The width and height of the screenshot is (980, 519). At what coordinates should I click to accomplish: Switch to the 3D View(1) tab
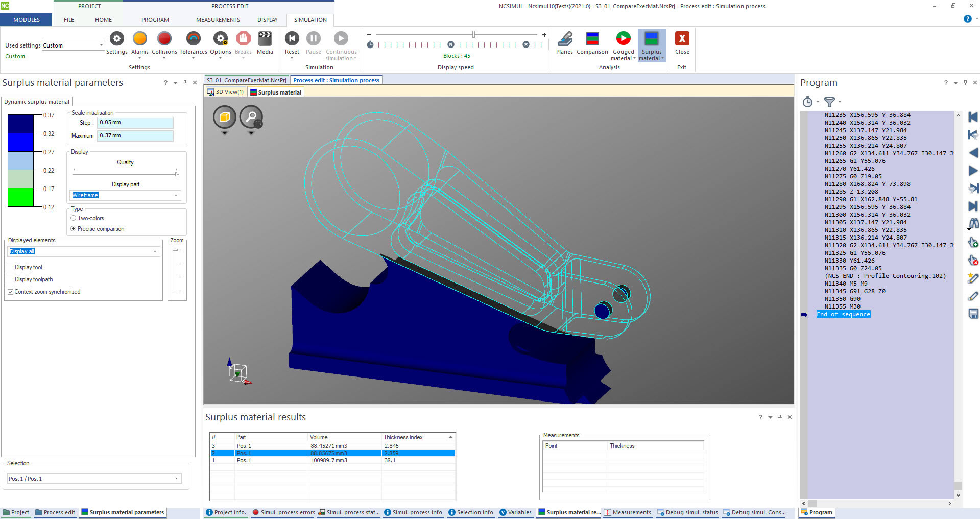(x=226, y=92)
